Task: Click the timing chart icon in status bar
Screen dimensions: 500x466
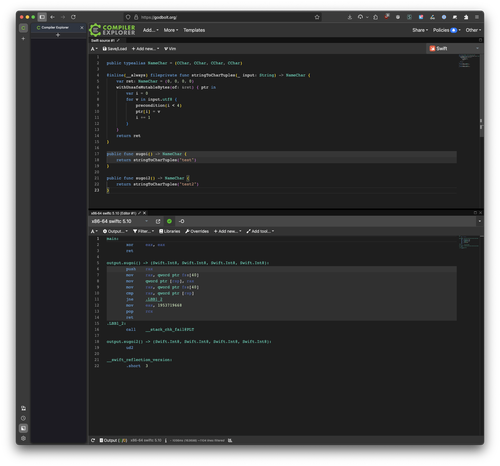Action: [x=230, y=441]
